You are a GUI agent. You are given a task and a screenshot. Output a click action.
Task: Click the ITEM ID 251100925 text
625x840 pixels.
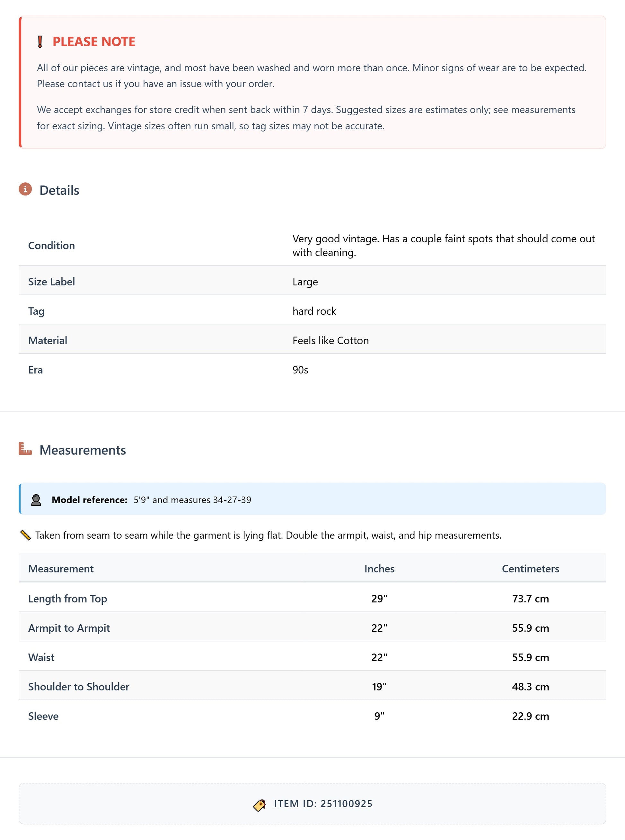[x=323, y=804]
